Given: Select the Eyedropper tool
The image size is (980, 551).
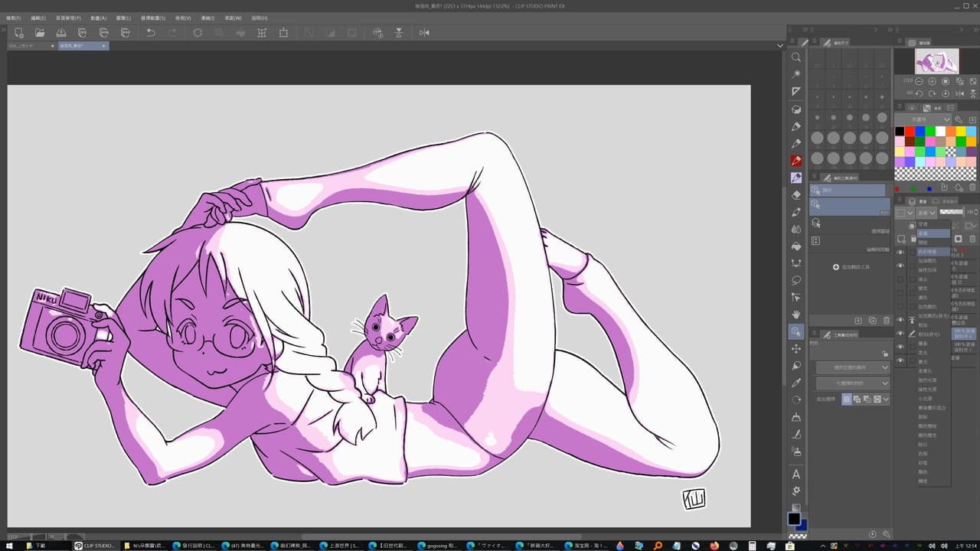Looking at the screenshot, I should [x=796, y=383].
